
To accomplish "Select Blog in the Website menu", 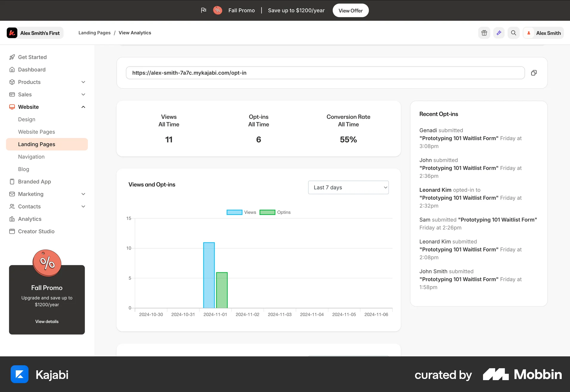I will click(23, 169).
